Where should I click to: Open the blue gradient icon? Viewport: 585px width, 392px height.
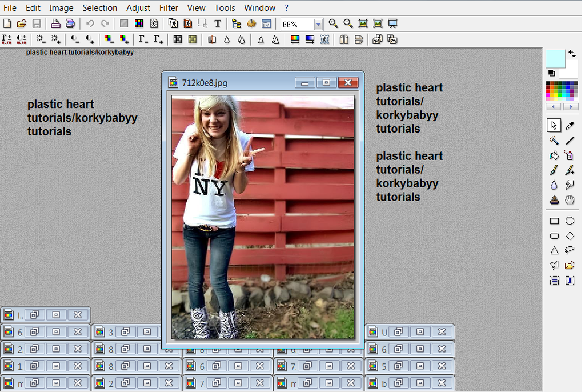point(310,39)
